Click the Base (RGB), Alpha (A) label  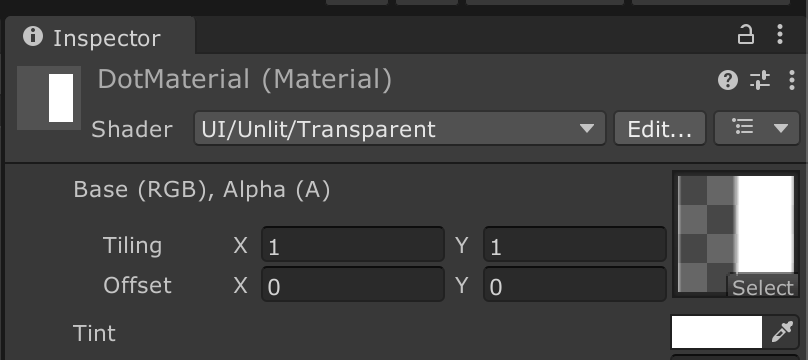201,190
